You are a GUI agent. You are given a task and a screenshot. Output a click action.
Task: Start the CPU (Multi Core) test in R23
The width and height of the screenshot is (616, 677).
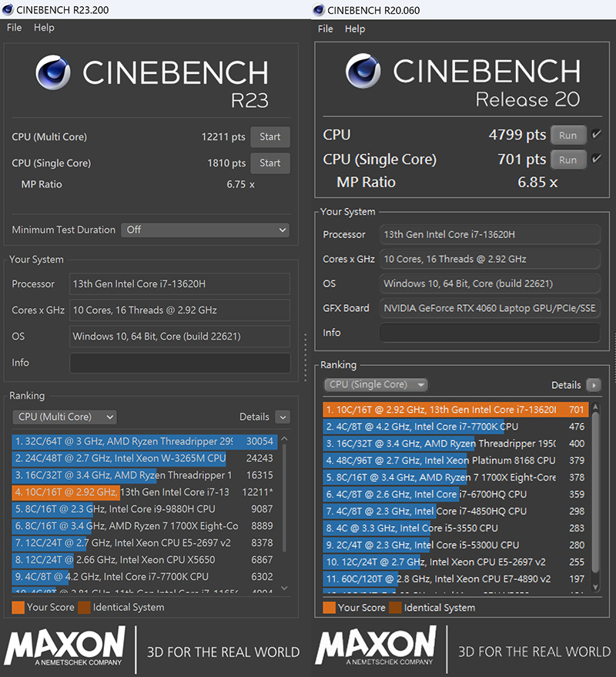point(269,137)
